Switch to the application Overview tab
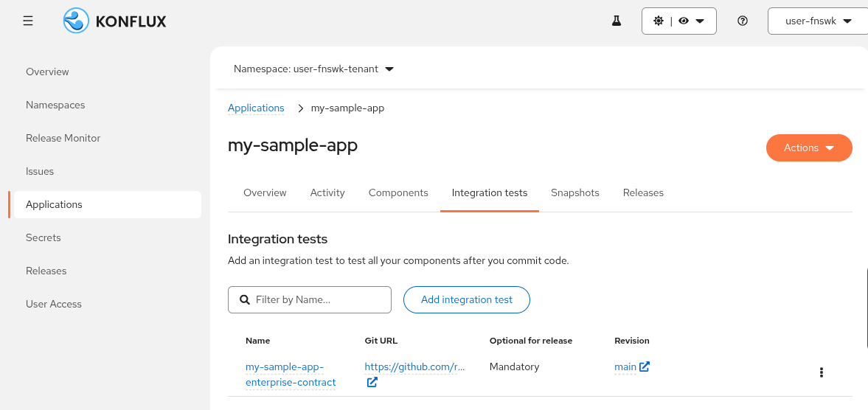The width and height of the screenshot is (868, 410). click(265, 192)
